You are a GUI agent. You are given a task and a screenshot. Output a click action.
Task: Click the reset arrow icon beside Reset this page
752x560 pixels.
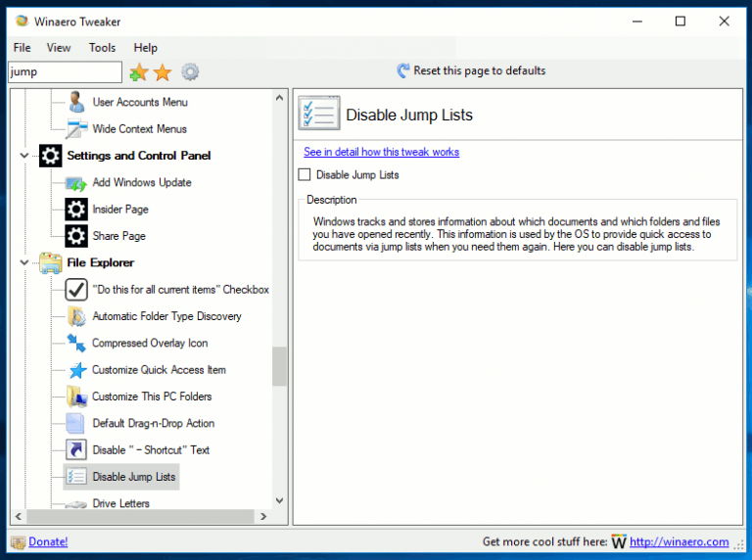402,70
